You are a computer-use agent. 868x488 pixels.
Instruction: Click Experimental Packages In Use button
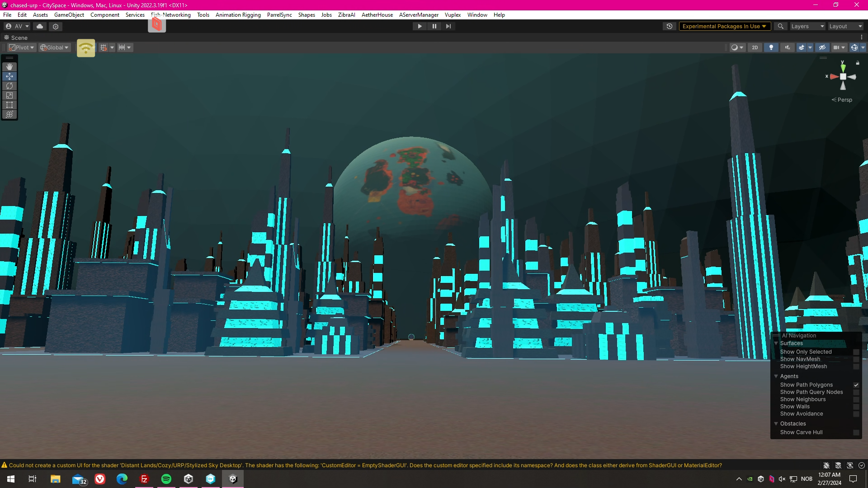coord(724,26)
